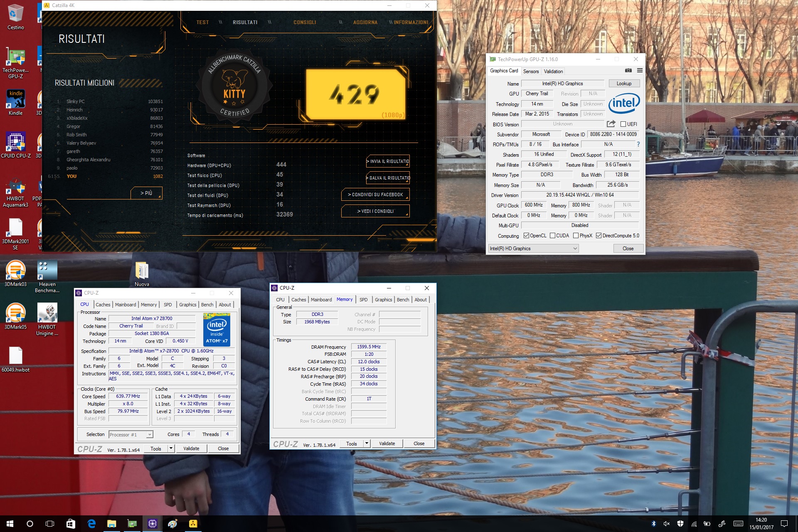798x532 pixels.
Task: Toggle the DirectCompute 5.0 checkbox
Action: click(x=598, y=236)
